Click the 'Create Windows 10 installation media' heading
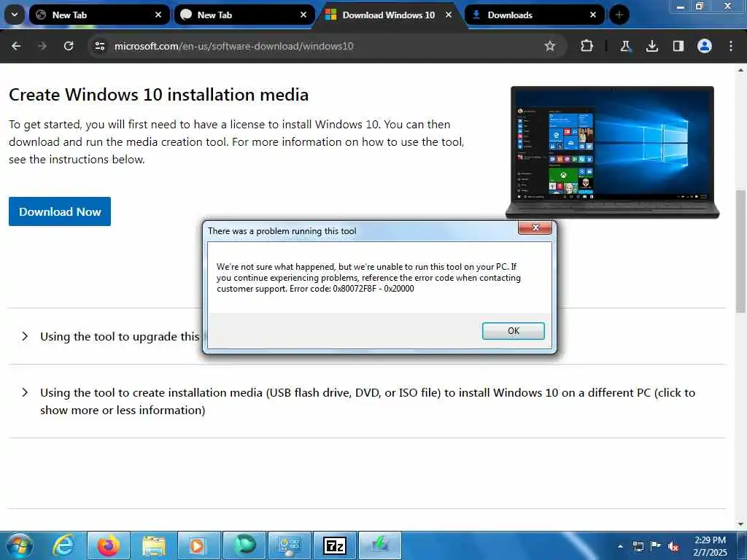The image size is (747, 560). point(158,95)
